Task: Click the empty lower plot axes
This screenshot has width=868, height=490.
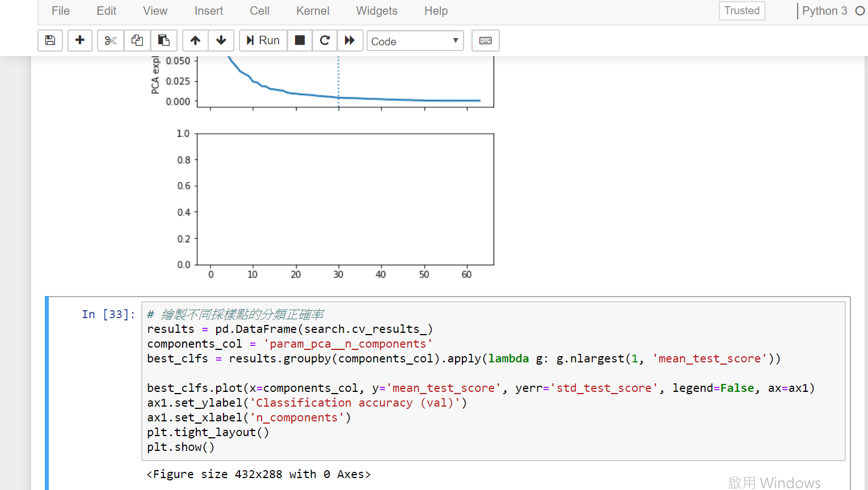Action: coord(345,199)
